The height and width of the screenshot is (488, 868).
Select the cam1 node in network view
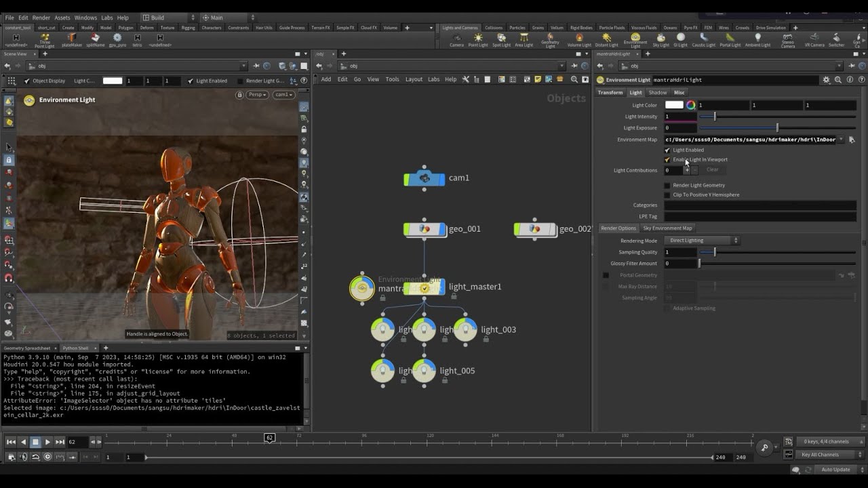[425, 178]
